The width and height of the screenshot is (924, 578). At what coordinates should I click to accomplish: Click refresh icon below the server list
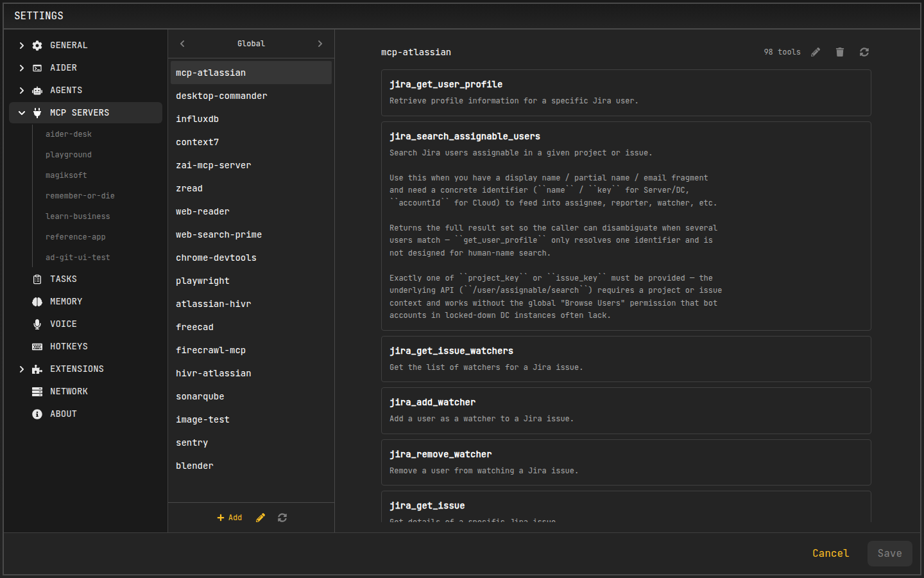tap(282, 518)
